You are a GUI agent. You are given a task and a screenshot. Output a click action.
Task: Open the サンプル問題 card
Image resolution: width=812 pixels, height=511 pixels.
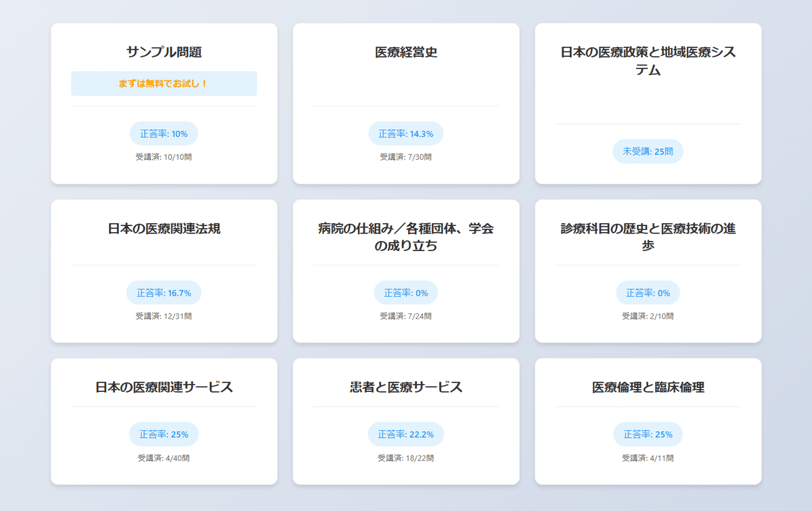coord(164,104)
